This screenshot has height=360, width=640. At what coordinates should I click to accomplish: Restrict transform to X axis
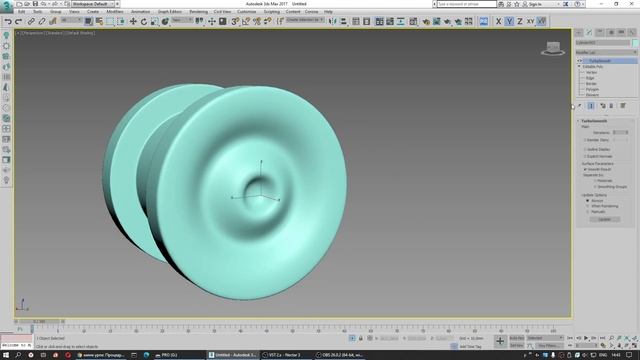tap(498, 21)
